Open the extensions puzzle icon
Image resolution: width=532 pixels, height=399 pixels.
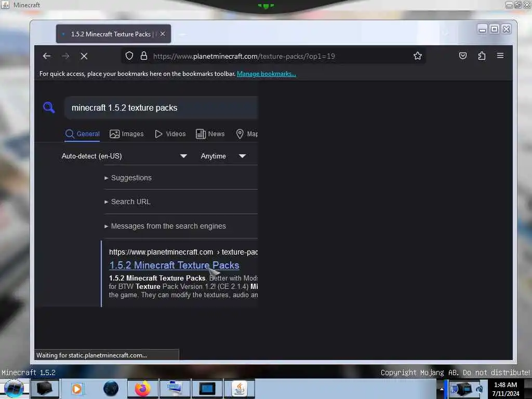pyautogui.click(x=482, y=56)
